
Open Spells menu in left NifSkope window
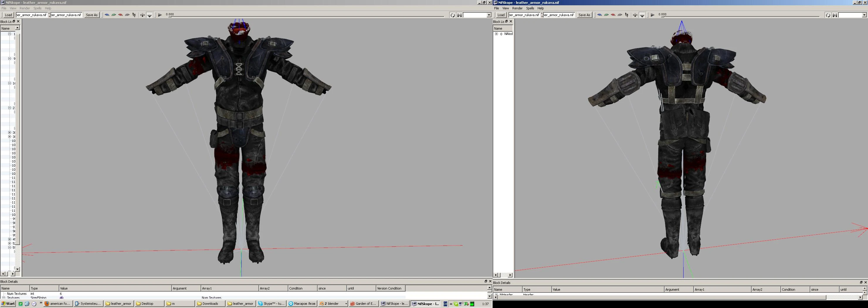tap(38, 8)
